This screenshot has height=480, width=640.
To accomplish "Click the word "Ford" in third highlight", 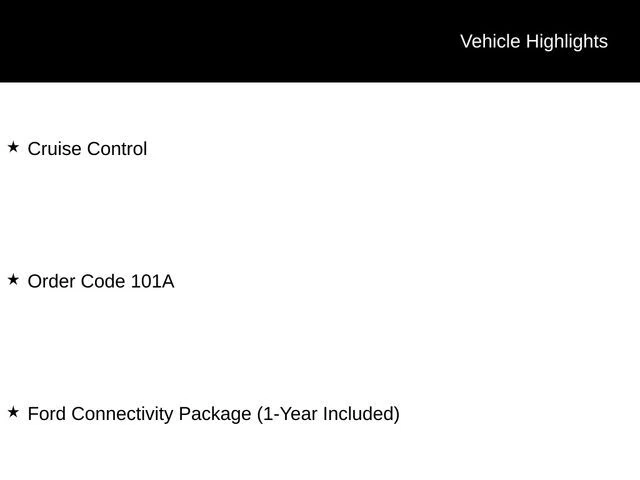I will pyautogui.click(x=47, y=414).
